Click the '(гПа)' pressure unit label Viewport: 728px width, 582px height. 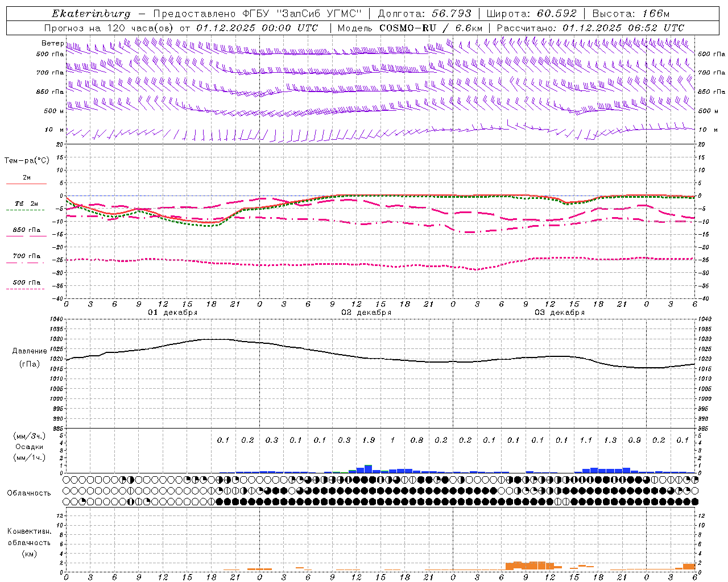(30, 364)
